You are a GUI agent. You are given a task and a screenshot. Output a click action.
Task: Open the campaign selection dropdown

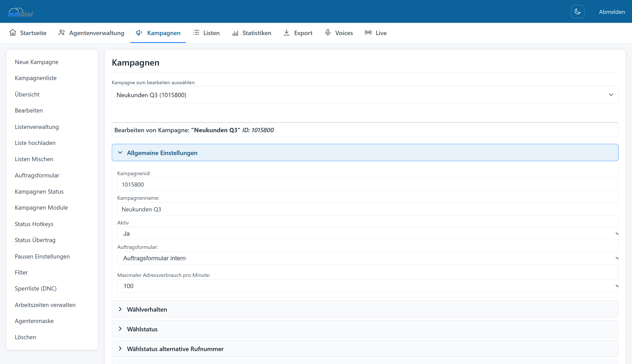tap(365, 95)
